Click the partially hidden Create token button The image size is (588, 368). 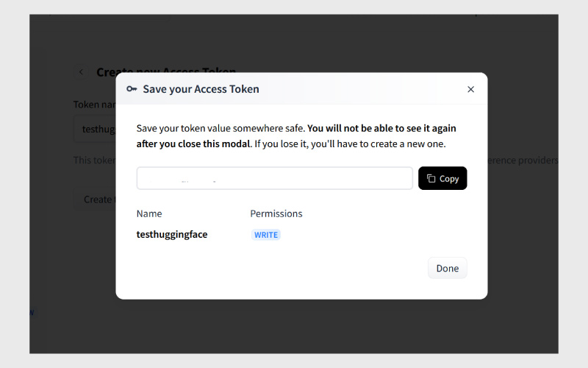pos(96,199)
